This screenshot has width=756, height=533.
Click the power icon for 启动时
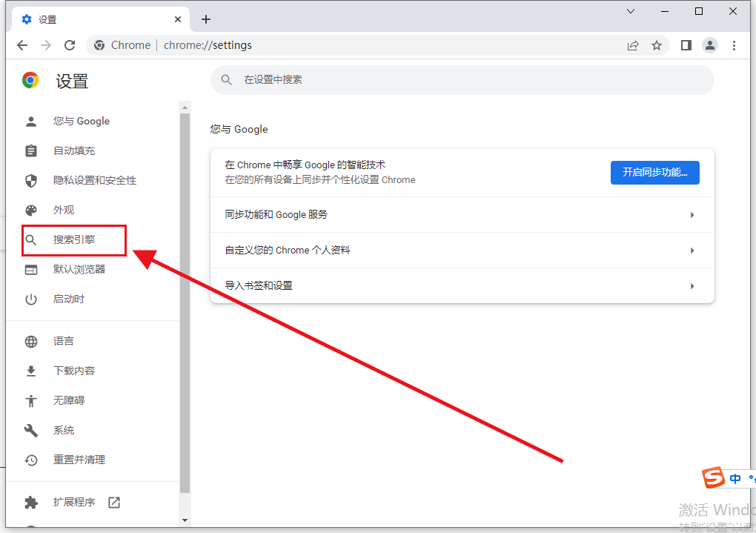[x=31, y=299]
